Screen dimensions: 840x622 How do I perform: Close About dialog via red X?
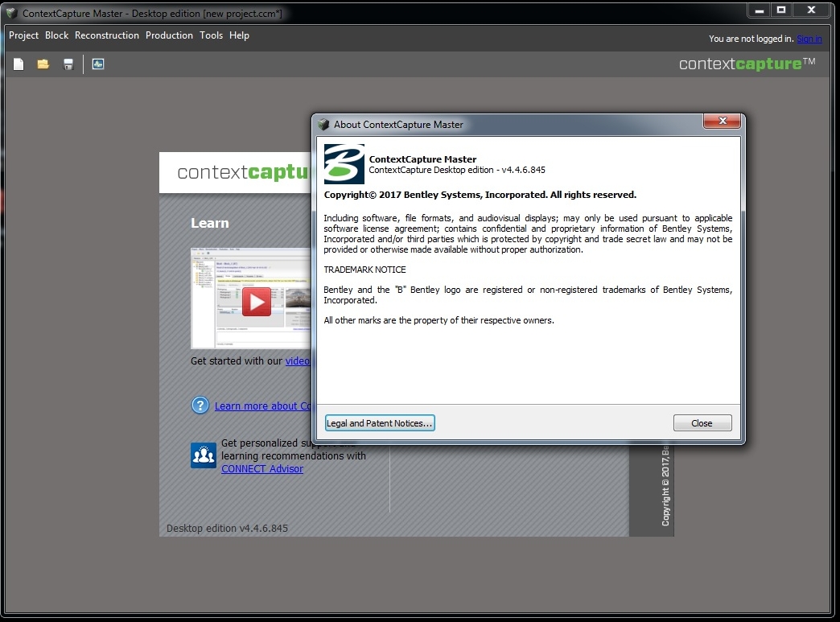click(x=723, y=121)
